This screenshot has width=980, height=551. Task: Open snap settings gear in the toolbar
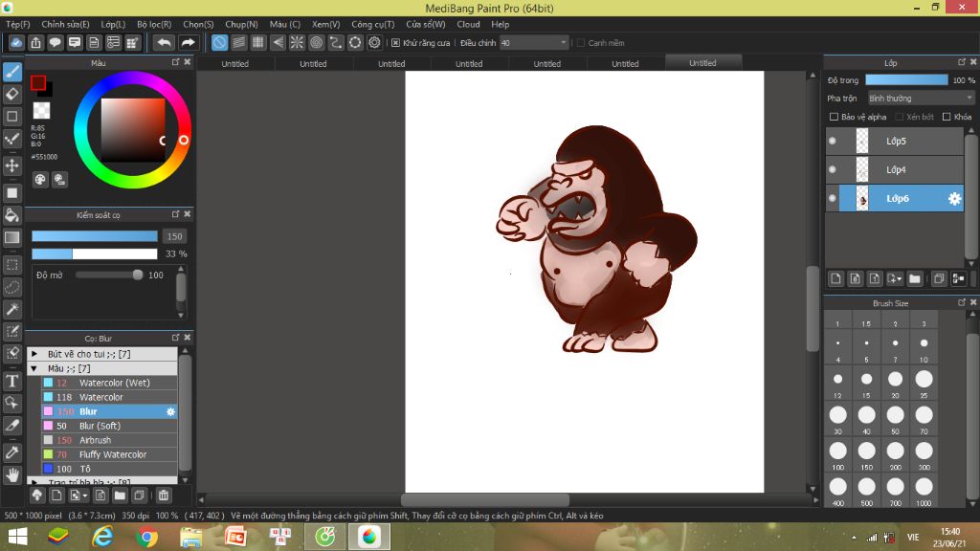coord(374,42)
